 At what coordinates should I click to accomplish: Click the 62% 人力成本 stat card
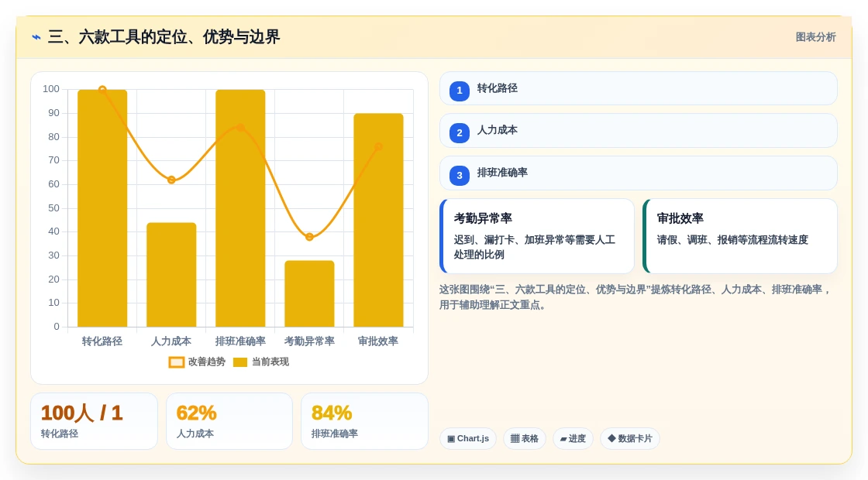point(229,421)
